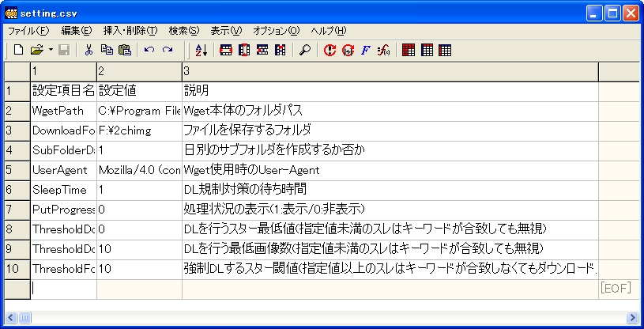The image size is (644, 329).
Task: Click the empty input cell below row 10
Action: coord(64,289)
